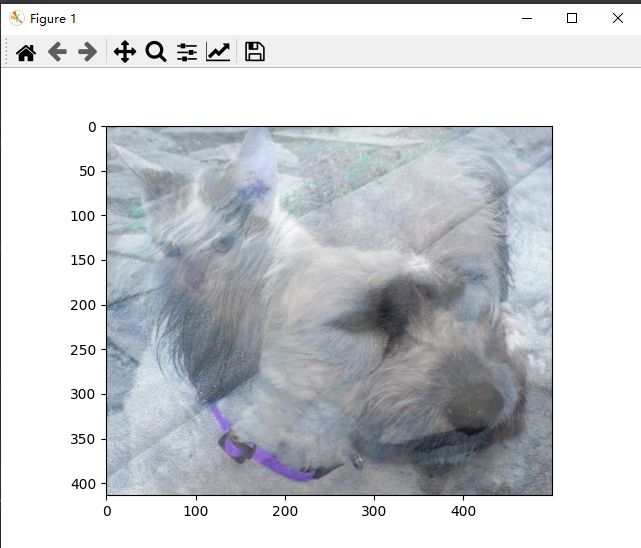Image resolution: width=641 pixels, height=548 pixels.
Task: Minimize the Figure 1 window
Action: (x=527, y=18)
